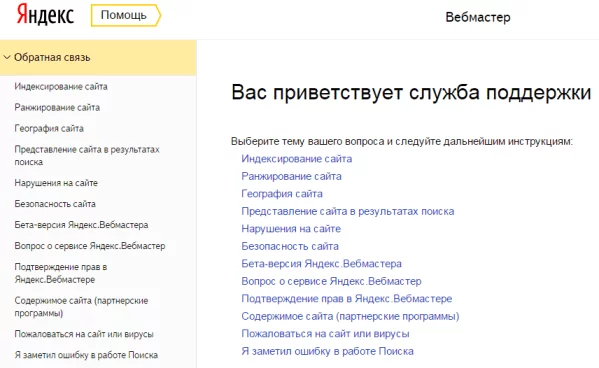Screen dimensions: 599x368
Task: Select Обратная связь sidebar heading
Action: (x=52, y=57)
